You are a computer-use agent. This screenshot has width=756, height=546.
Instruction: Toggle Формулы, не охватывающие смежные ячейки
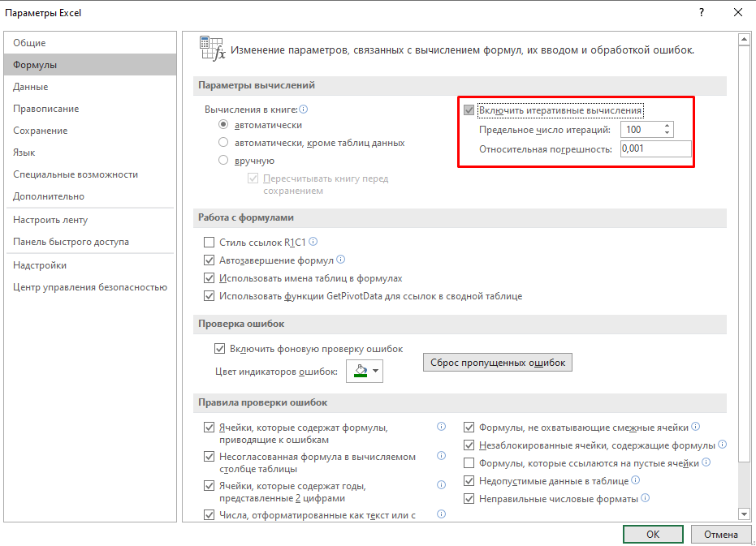(469, 428)
